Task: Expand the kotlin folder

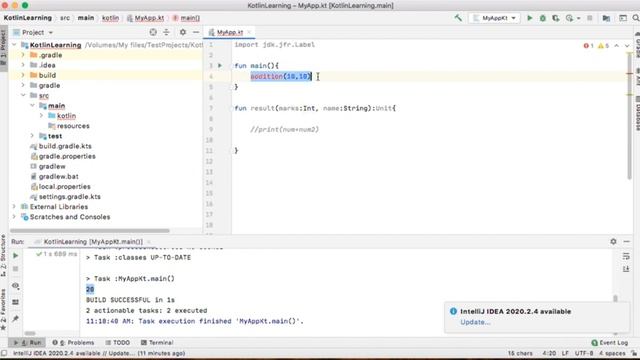Action: click(41, 116)
